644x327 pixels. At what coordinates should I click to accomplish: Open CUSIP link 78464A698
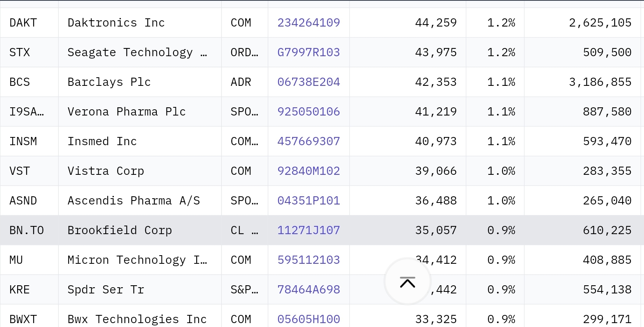pyautogui.click(x=309, y=290)
